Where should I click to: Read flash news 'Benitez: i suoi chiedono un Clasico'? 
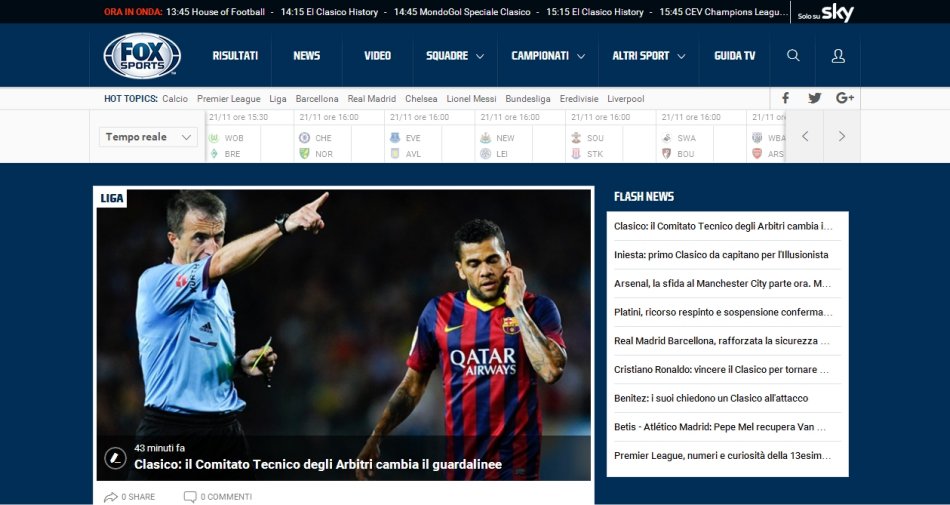click(711, 398)
